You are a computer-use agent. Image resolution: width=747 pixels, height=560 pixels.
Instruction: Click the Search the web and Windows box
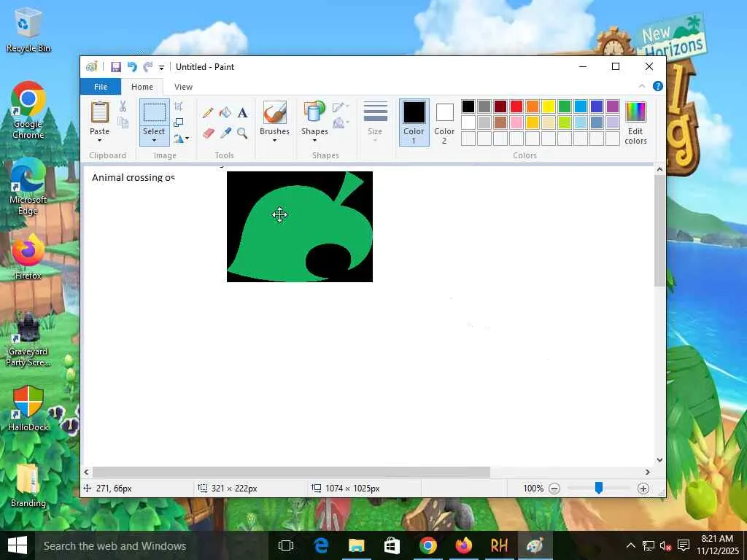(152, 545)
